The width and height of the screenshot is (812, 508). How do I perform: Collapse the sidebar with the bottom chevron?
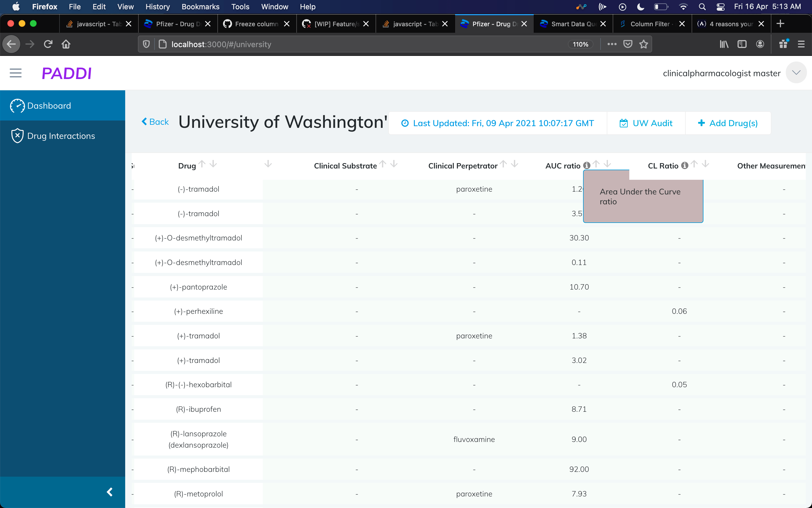click(x=110, y=492)
